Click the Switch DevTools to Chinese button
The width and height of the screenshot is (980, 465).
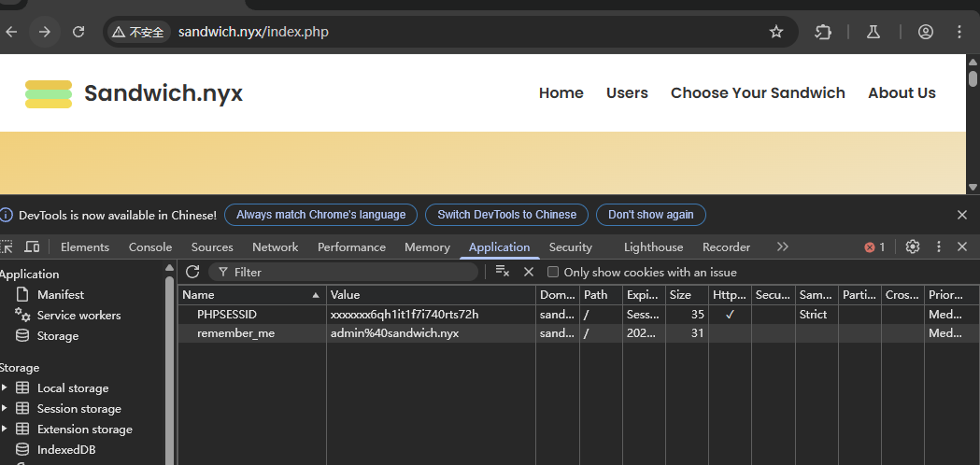coord(506,215)
